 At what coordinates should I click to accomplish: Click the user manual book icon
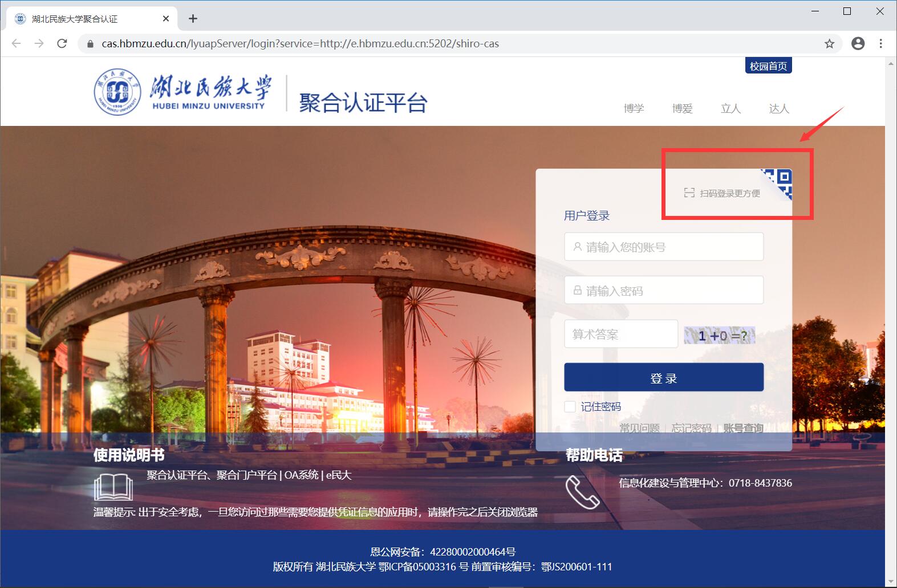click(113, 488)
